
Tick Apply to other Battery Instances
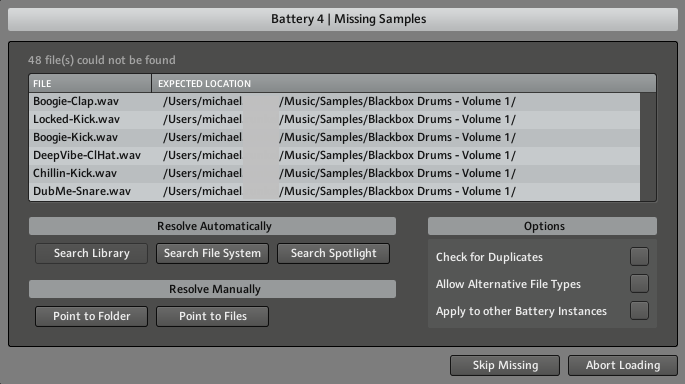pos(639,311)
